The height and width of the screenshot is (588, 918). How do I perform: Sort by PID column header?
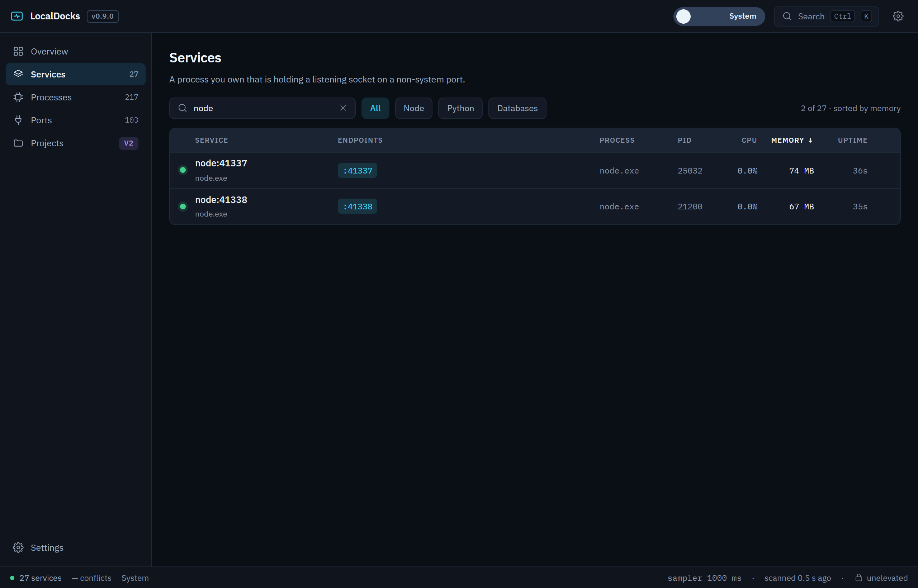pos(684,140)
